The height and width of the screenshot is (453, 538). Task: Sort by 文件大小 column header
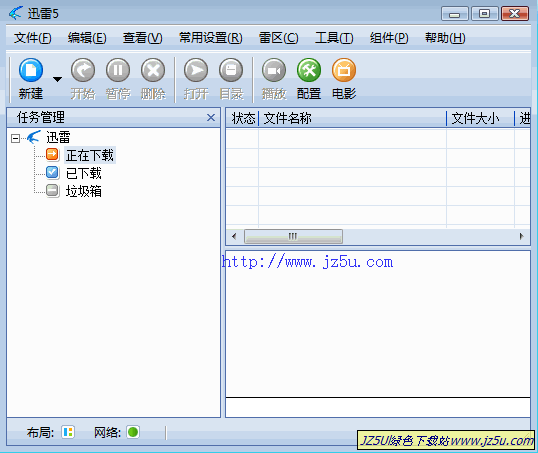pos(480,118)
